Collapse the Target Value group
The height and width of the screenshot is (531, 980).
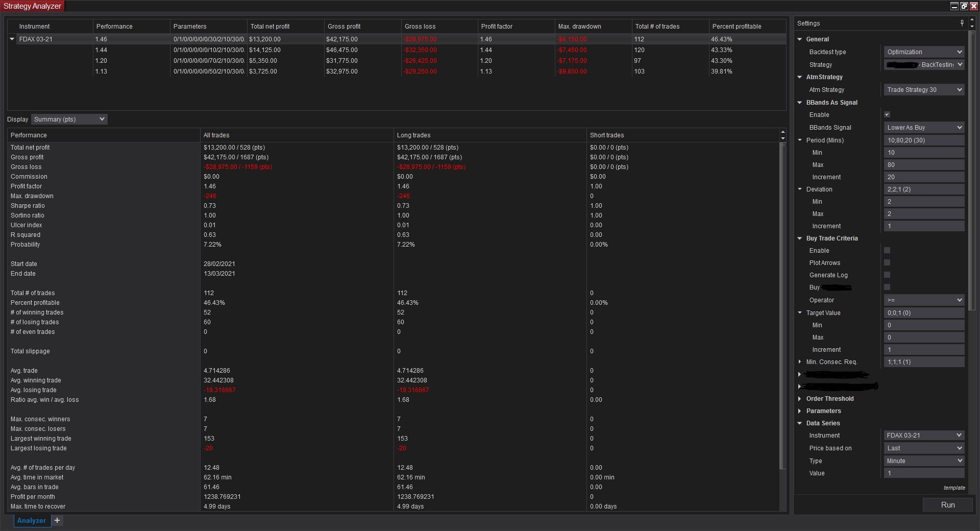(x=800, y=313)
